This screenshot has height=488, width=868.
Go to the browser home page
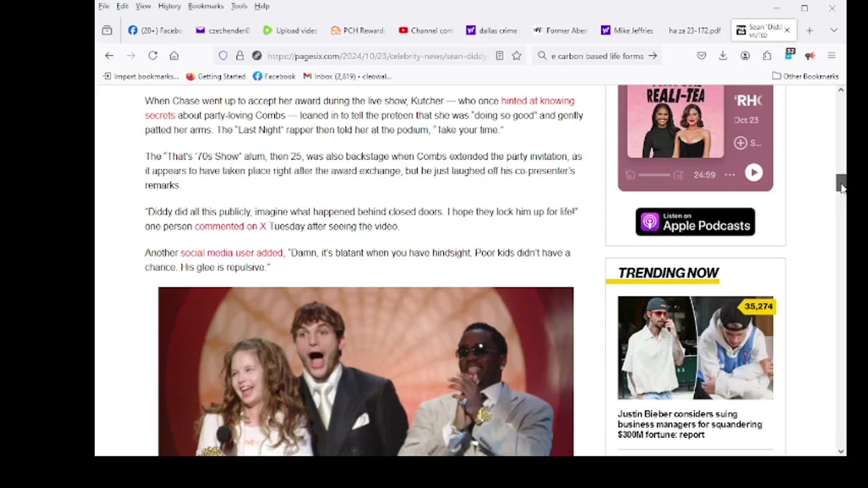point(174,56)
